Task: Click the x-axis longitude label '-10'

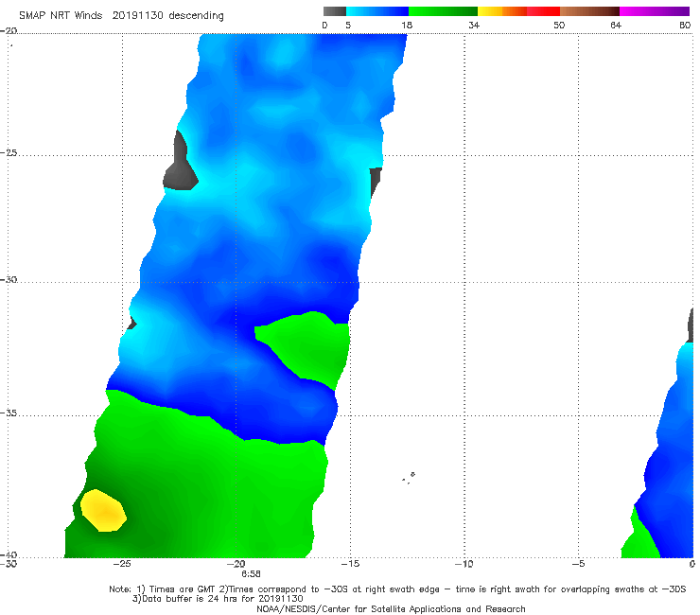Action: 464,564
